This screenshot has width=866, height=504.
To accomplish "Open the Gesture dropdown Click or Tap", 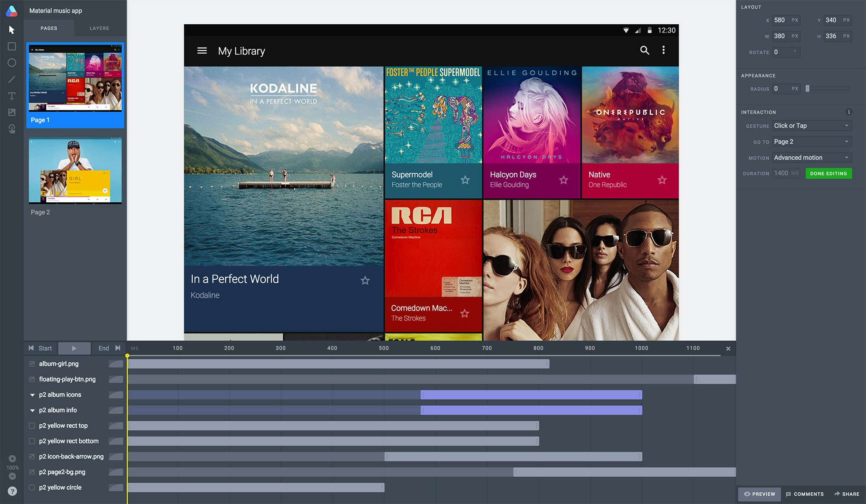I will pos(811,126).
